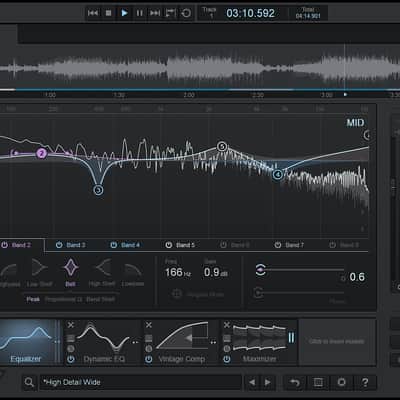Select EQ node 4 on the curve

tap(278, 174)
